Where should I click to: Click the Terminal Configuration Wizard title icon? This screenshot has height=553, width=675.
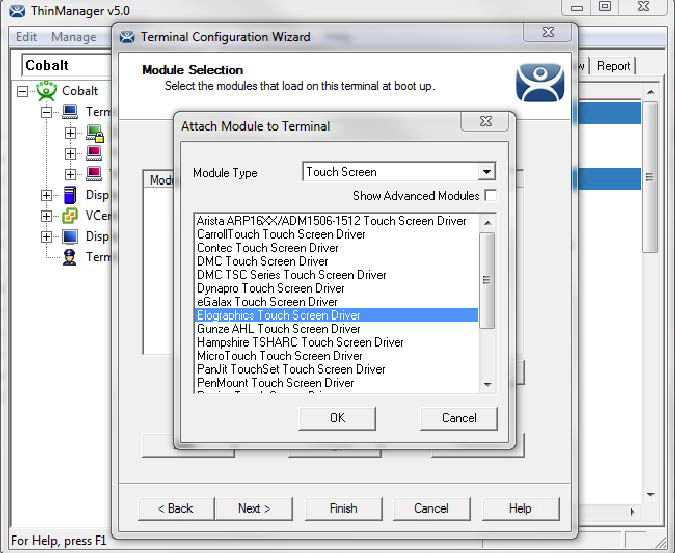(127, 37)
